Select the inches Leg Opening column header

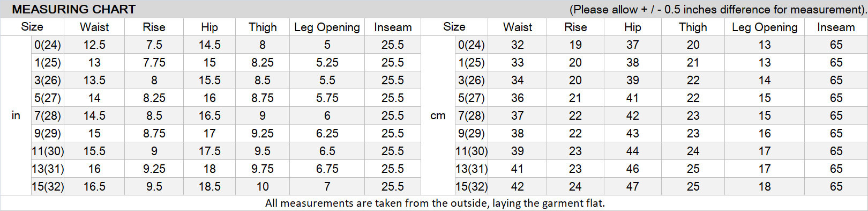pos(327,27)
